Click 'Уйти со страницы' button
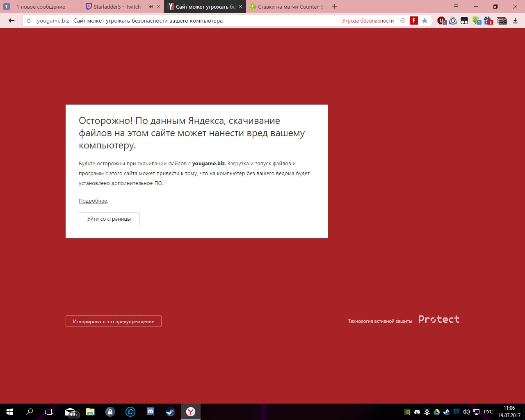525x420 pixels. tap(109, 219)
